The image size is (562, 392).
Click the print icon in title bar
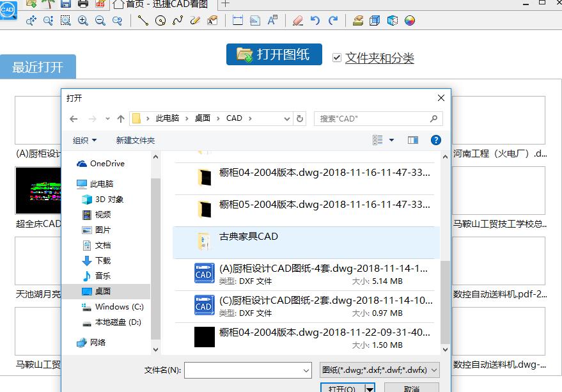[x=83, y=4]
